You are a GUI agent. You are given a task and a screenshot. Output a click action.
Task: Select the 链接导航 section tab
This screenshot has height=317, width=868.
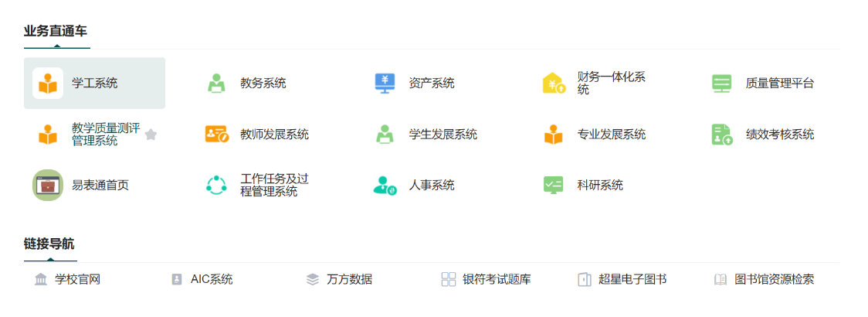click(x=49, y=244)
